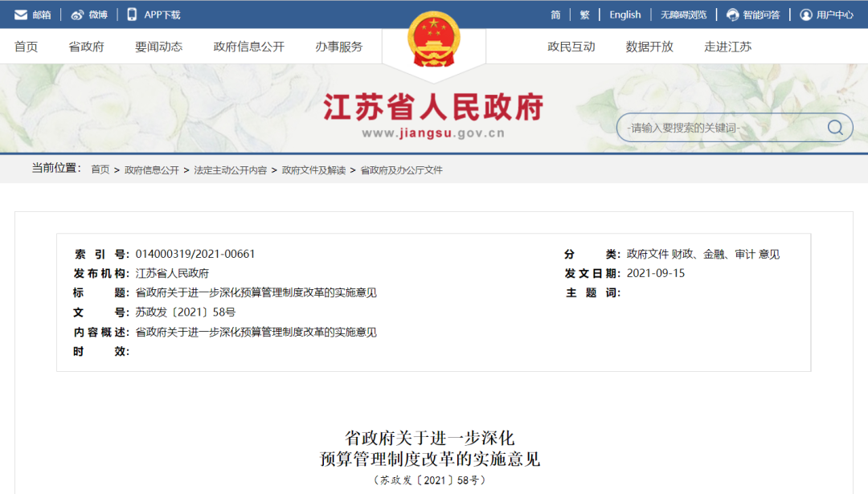Click breadcrumb link 省政府及办公厅文件

coord(401,169)
